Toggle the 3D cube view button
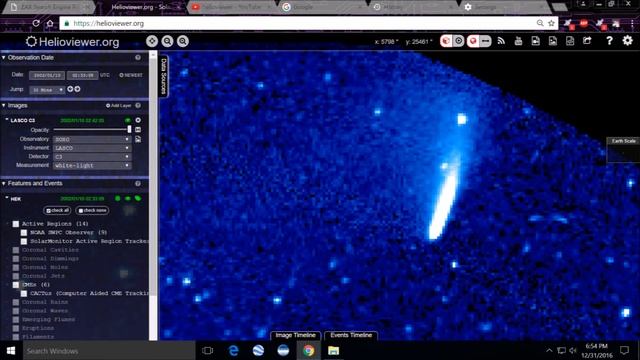 446,41
